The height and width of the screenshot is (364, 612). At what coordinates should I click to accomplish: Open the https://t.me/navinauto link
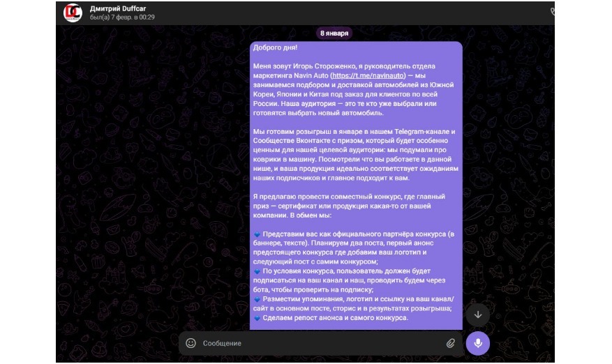tap(368, 75)
